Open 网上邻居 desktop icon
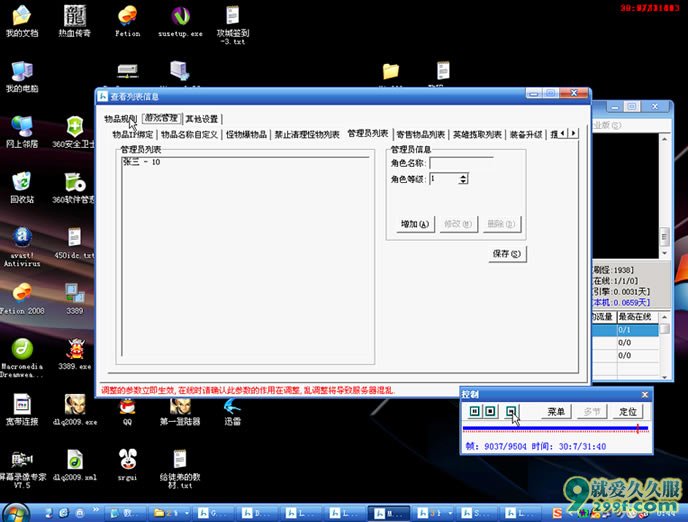The image size is (688, 522). pyautogui.click(x=22, y=132)
